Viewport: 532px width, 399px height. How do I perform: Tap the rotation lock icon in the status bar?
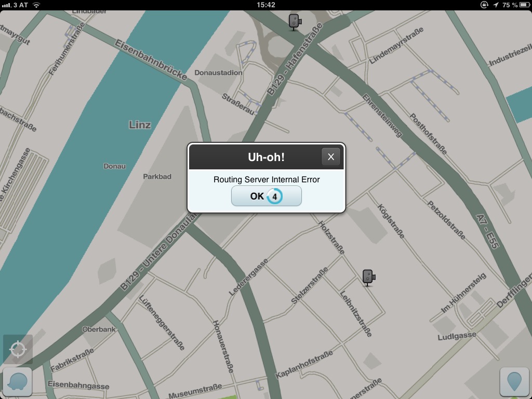(485, 5)
